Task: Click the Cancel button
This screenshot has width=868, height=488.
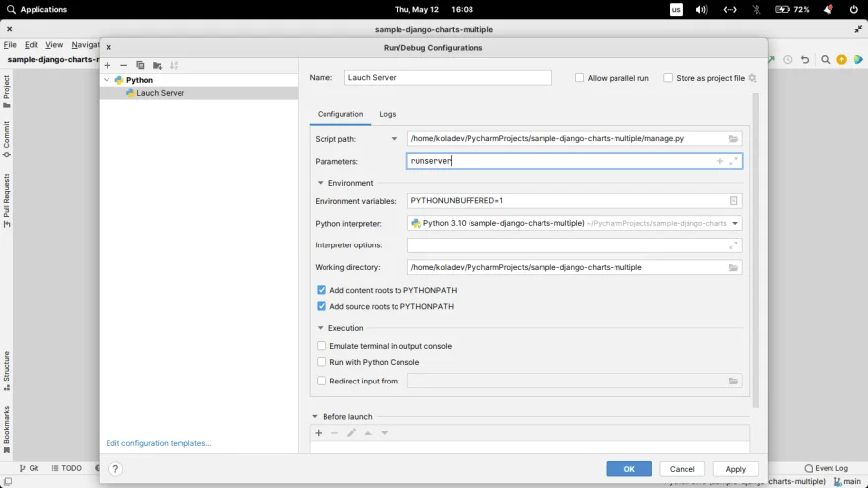Action: (x=682, y=469)
